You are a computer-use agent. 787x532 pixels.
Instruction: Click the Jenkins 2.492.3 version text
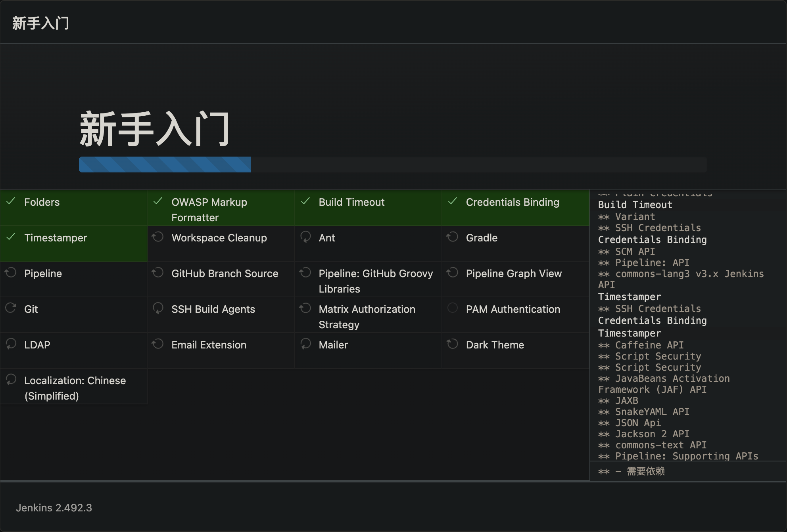[x=54, y=508]
